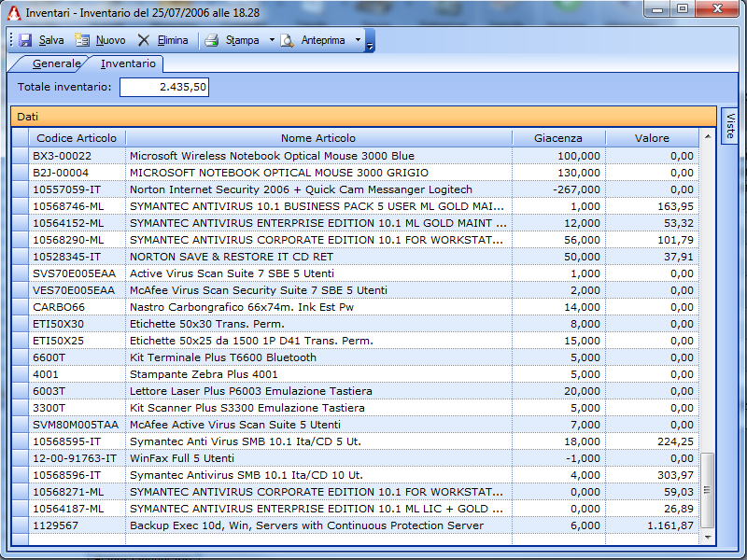Select row code 10568746-ML
The width and height of the screenshot is (747, 560).
coord(68,206)
